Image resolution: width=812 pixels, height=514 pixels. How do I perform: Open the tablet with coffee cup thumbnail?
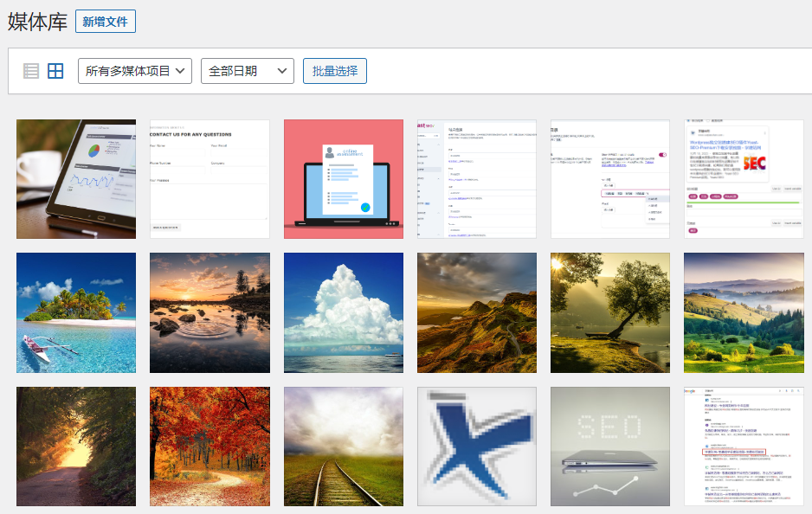pos(76,178)
